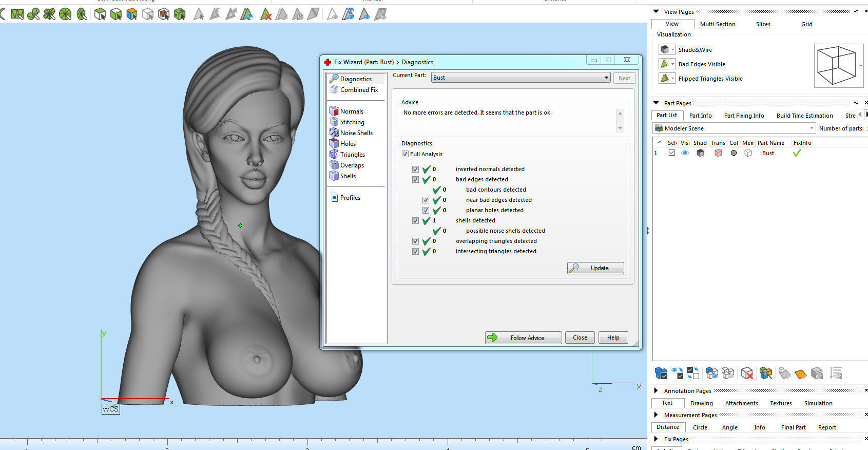868x450 pixels.
Task: Click the Help button
Action: click(x=613, y=338)
